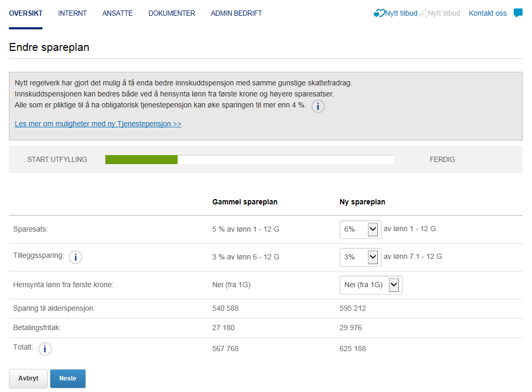532x392 pixels.
Task: Open the Nei (fra 1G) dropdown
Action: [x=371, y=285]
